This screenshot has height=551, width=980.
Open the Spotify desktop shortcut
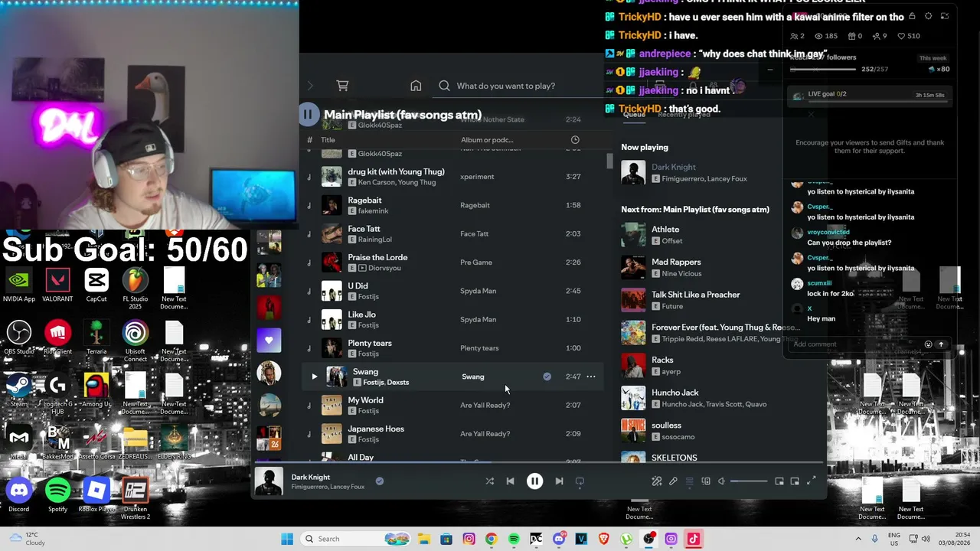point(57,495)
